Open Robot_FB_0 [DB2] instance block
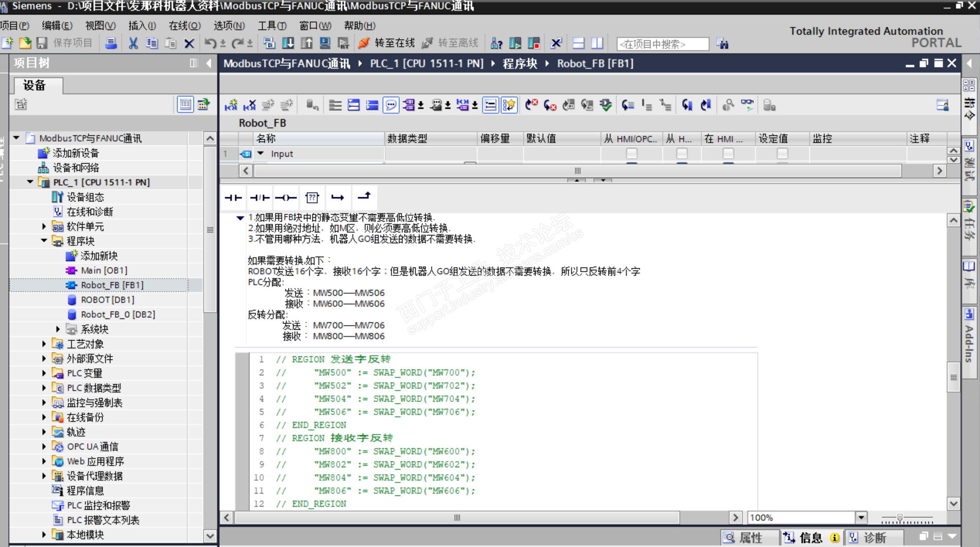This screenshot has height=547, width=980. [117, 314]
